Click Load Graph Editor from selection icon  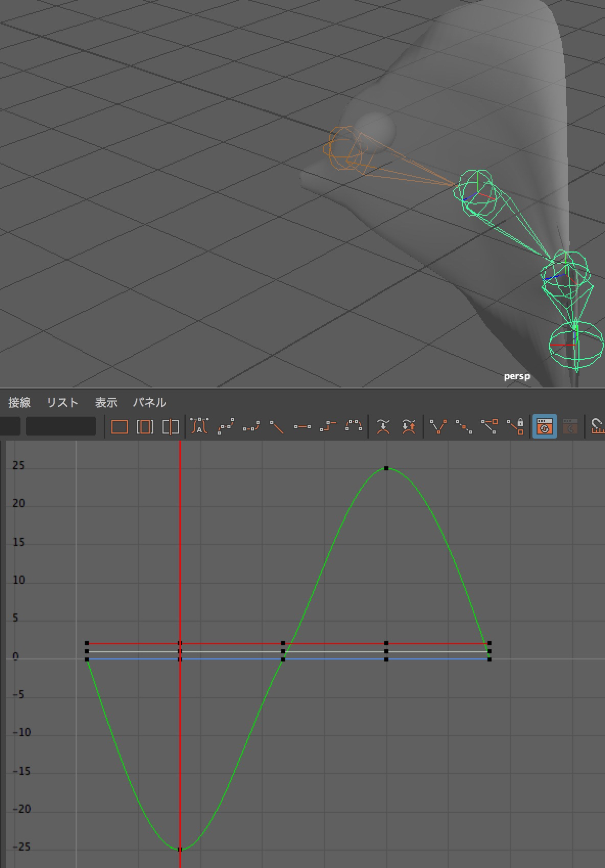click(570, 426)
